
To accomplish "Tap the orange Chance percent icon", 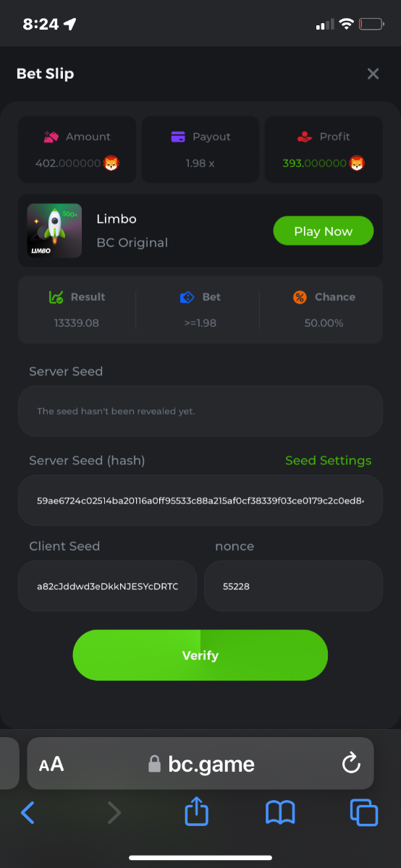I will tap(300, 297).
